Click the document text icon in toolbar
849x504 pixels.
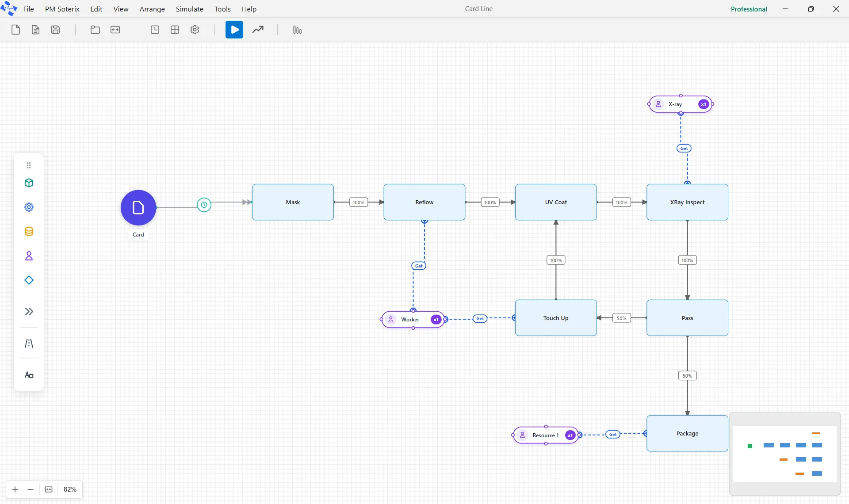35,30
